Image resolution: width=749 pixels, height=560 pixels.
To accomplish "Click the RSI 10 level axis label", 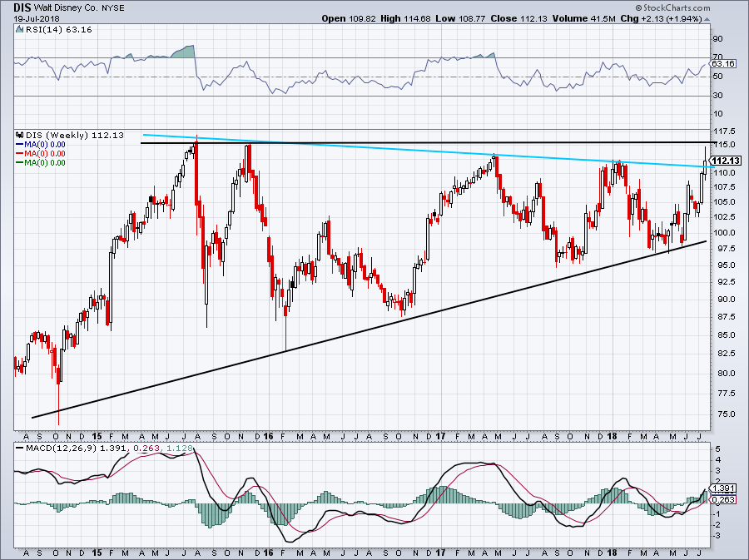I will pos(717,114).
